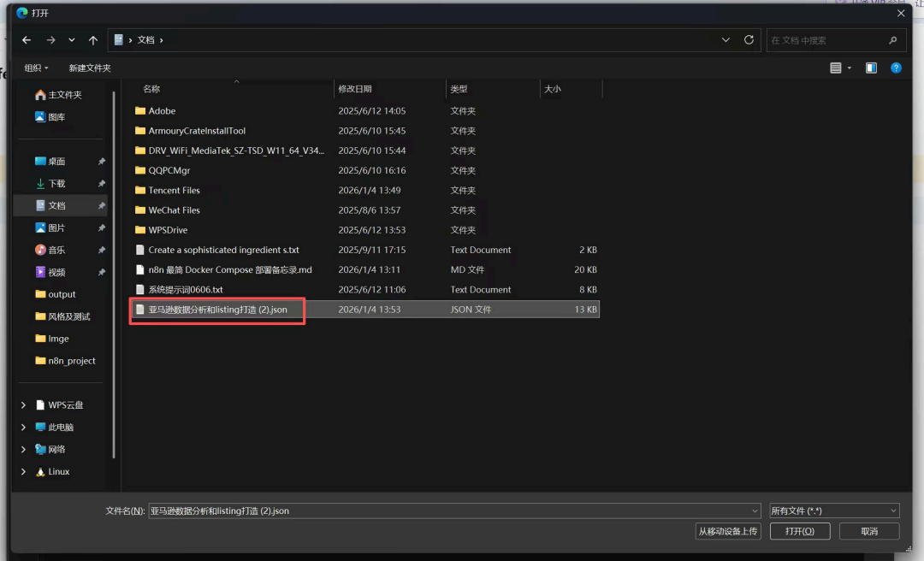Click 从移动设备上传 button
924x561 pixels.
click(727, 531)
